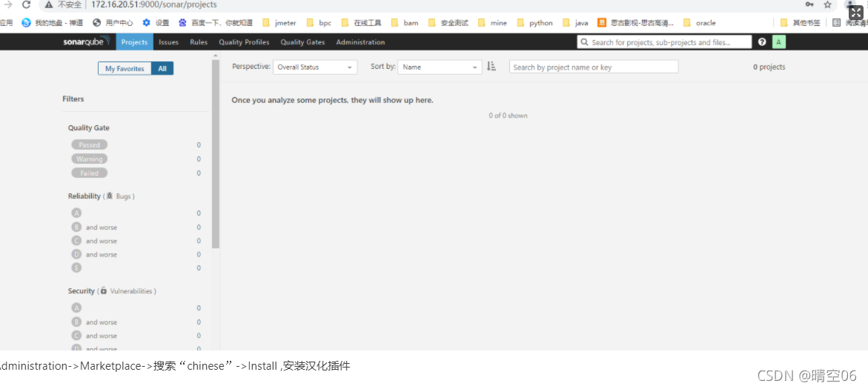Image resolution: width=868 pixels, height=389 pixels.
Task: Open the 百度一下 bookmark
Action: click(x=216, y=23)
